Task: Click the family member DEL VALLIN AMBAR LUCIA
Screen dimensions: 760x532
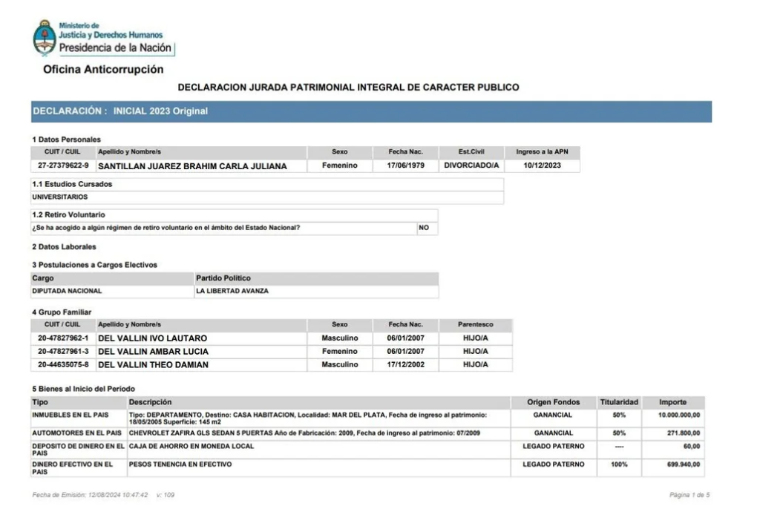Action: coord(153,352)
